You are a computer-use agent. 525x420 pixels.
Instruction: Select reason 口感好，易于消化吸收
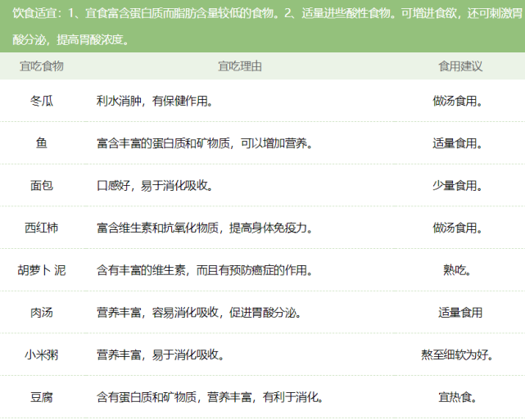click(155, 185)
